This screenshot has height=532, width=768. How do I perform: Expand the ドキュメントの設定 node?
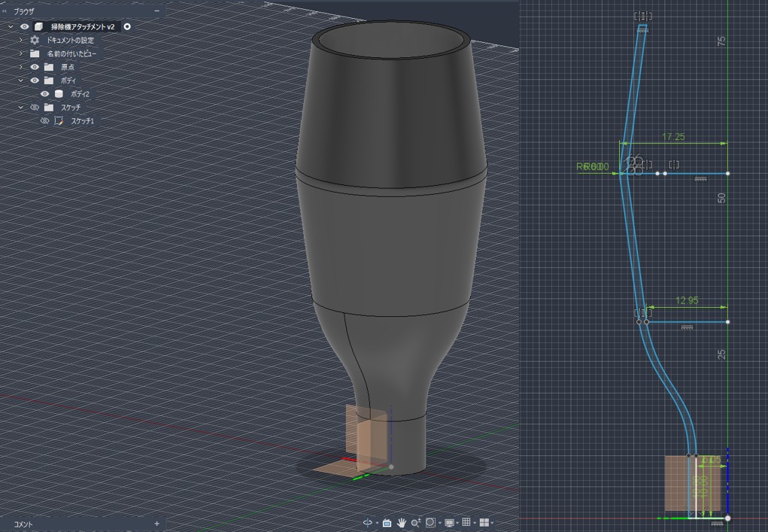pos(20,40)
